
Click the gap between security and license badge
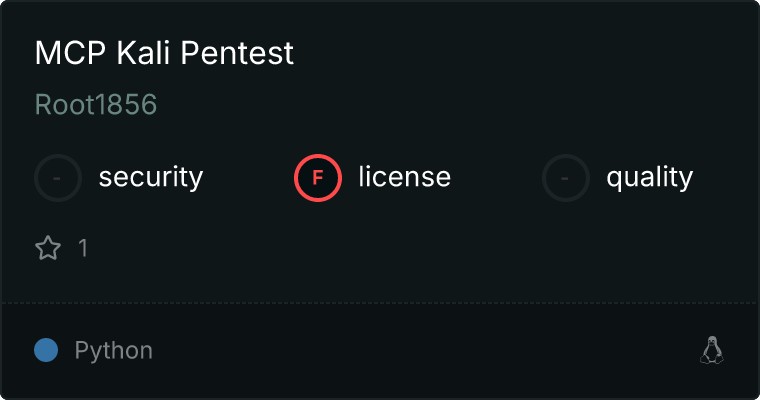[x=248, y=178]
